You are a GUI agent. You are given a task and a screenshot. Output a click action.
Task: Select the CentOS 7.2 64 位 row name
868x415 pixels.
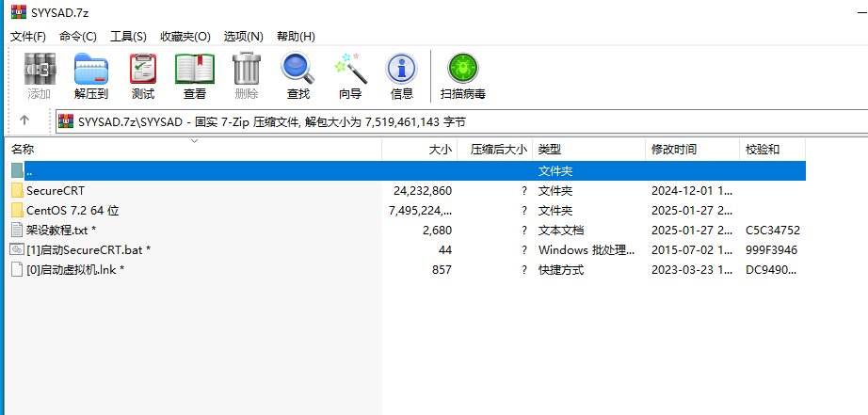72,211
